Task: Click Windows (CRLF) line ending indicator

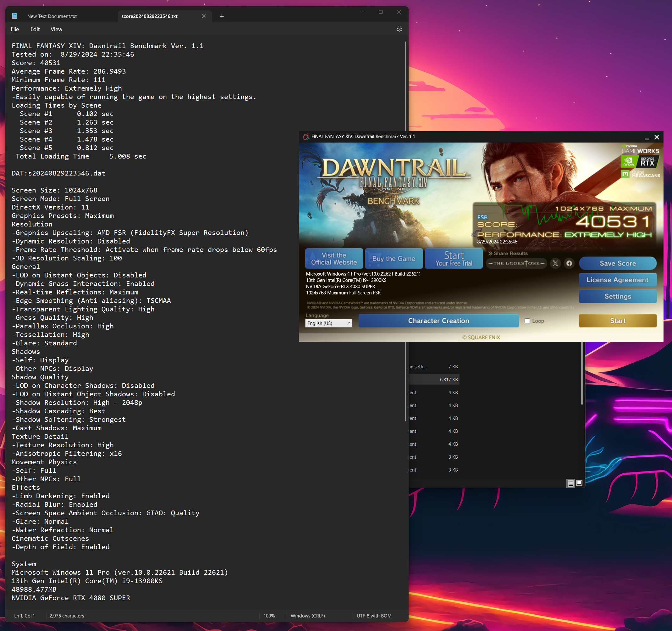Action: point(308,616)
